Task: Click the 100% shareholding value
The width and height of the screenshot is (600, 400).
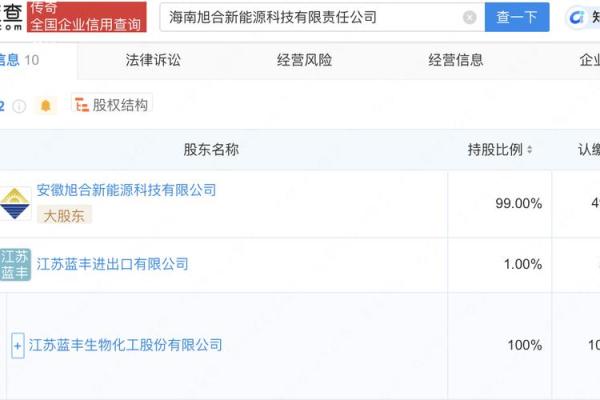Action: click(525, 345)
